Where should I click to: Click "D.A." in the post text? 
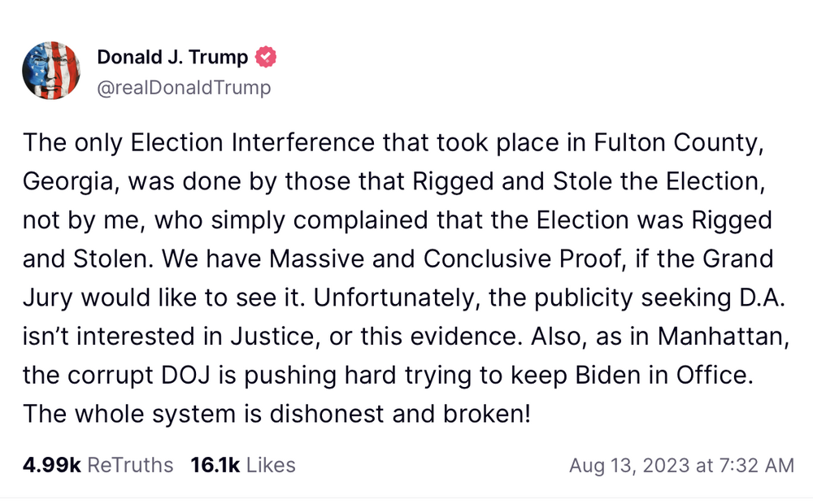tap(763, 298)
